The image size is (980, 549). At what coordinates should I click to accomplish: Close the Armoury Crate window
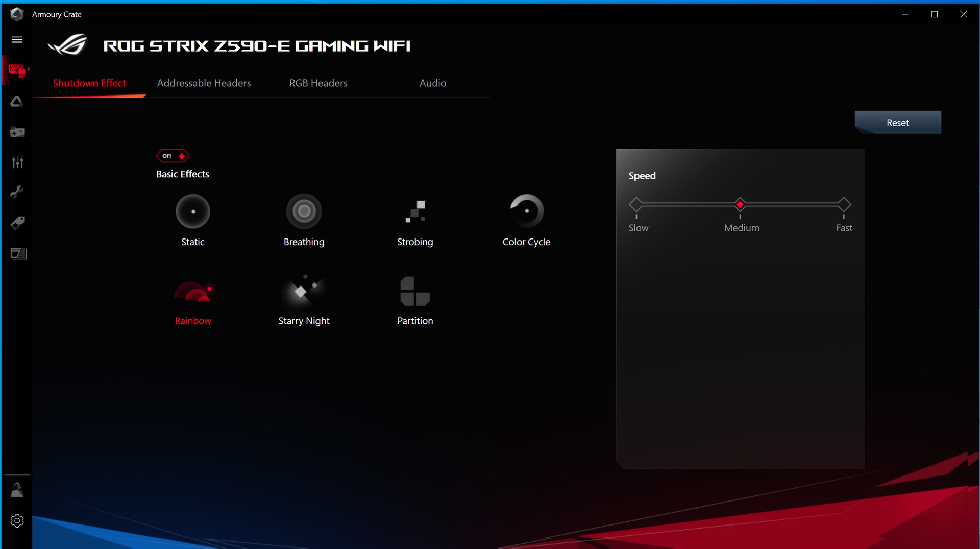[964, 14]
